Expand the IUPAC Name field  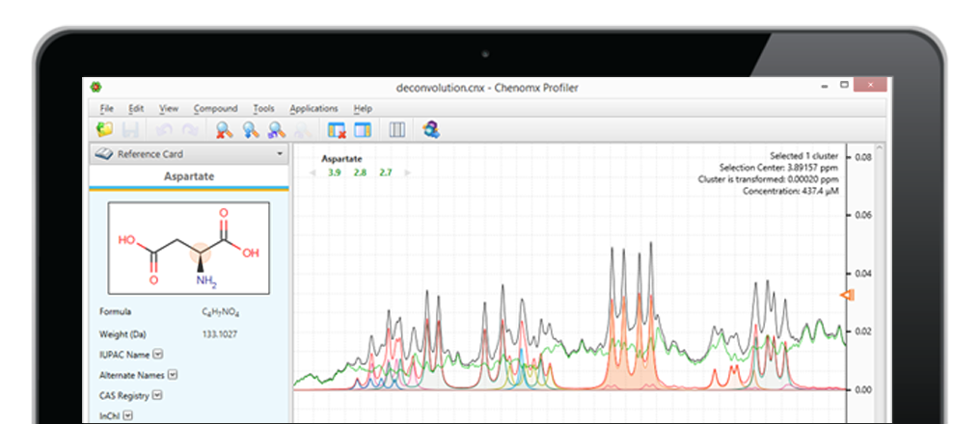point(158,354)
